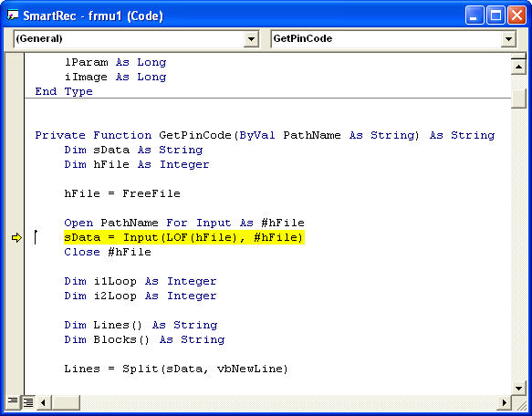532x416 pixels.
Task: Click the line 'Dim i1Loop As Integer'
Action: coord(141,281)
